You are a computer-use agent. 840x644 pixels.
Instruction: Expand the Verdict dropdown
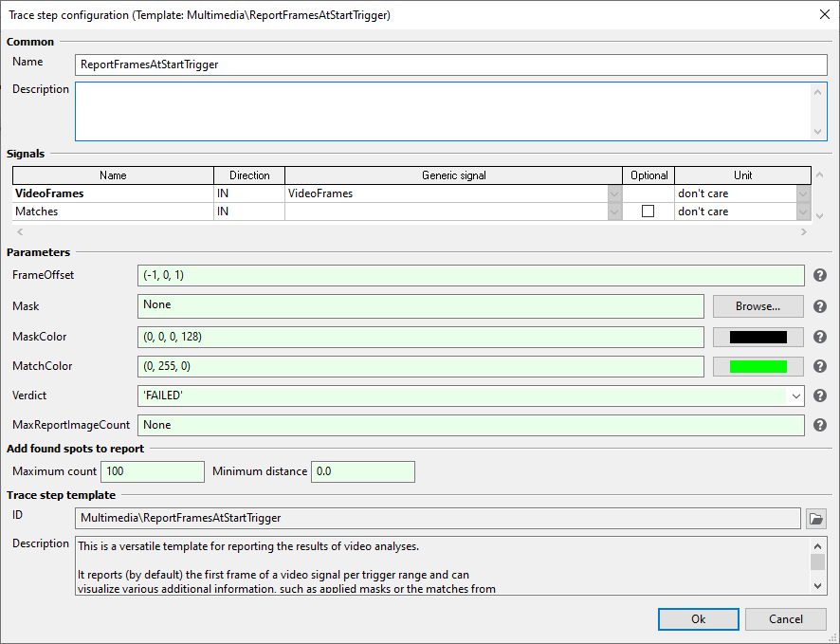pos(795,396)
